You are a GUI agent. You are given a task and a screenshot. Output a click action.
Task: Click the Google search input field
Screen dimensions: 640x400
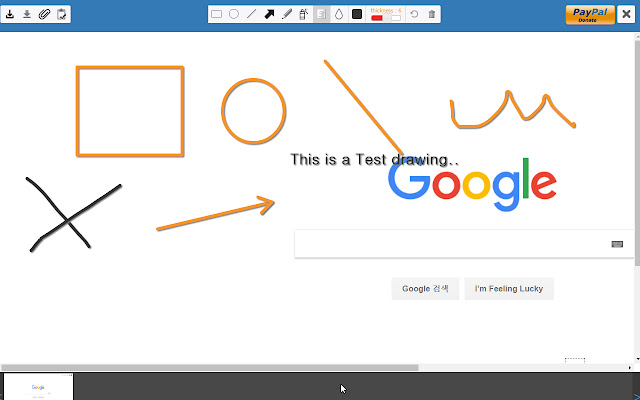(x=464, y=244)
